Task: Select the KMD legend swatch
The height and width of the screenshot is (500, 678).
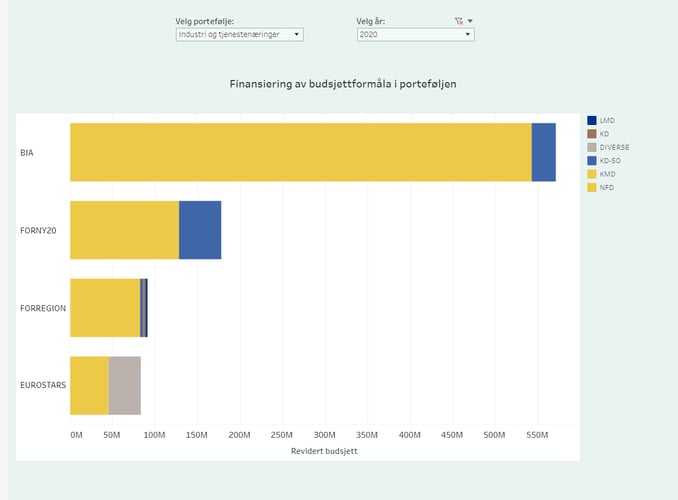Action: [592, 174]
